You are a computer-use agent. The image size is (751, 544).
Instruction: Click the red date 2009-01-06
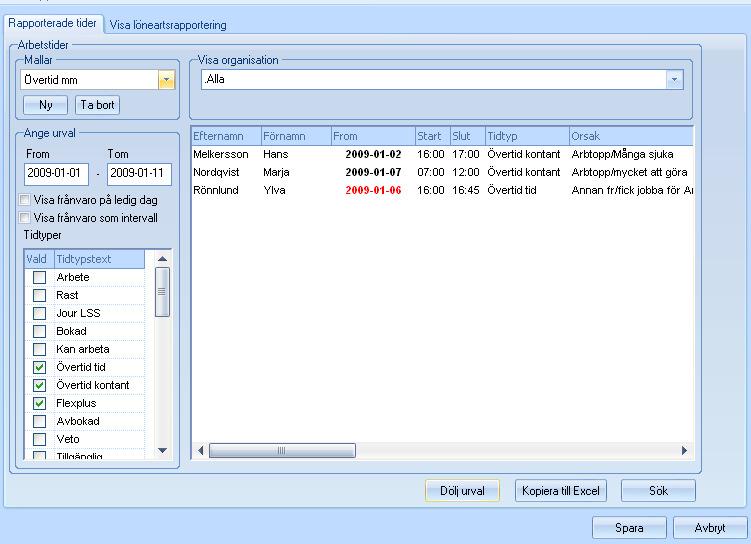click(x=373, y=190)
